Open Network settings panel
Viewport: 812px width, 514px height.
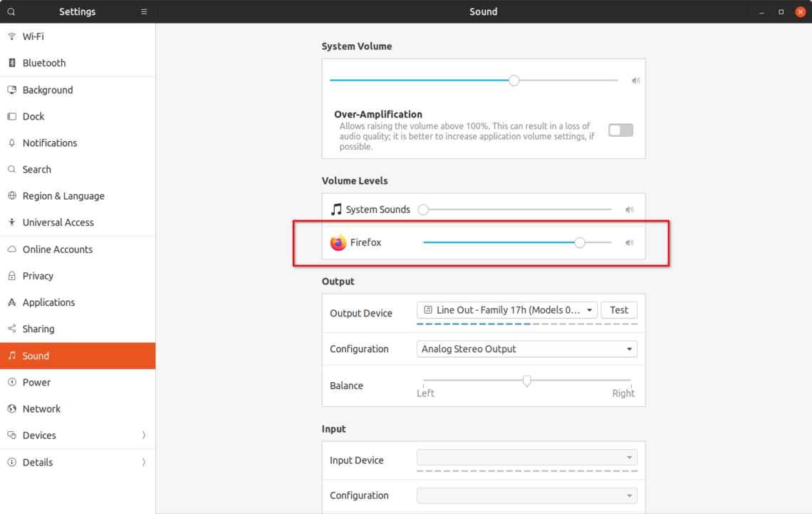click(78, 408)
